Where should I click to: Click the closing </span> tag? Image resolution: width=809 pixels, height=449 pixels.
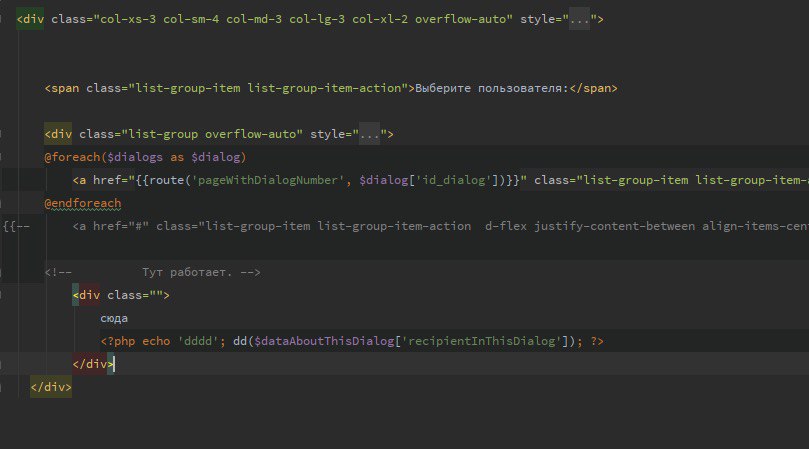[593, 88]
